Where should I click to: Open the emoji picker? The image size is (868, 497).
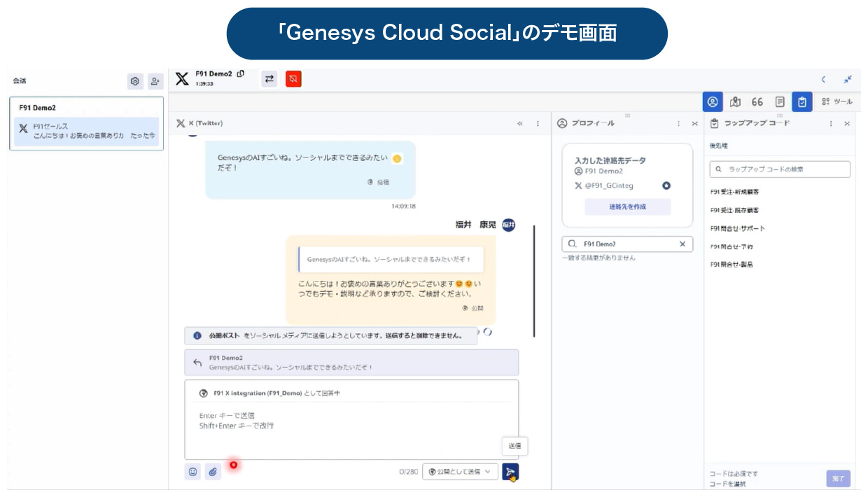(192, 472)
